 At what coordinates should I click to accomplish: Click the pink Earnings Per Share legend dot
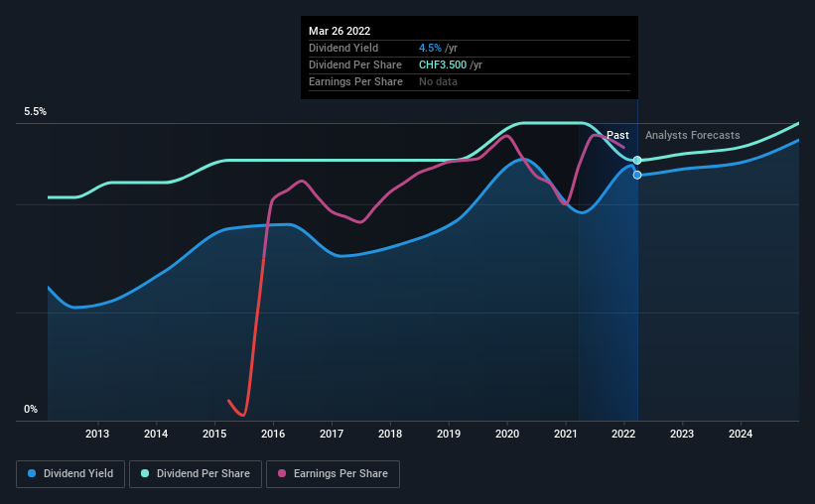282,473
